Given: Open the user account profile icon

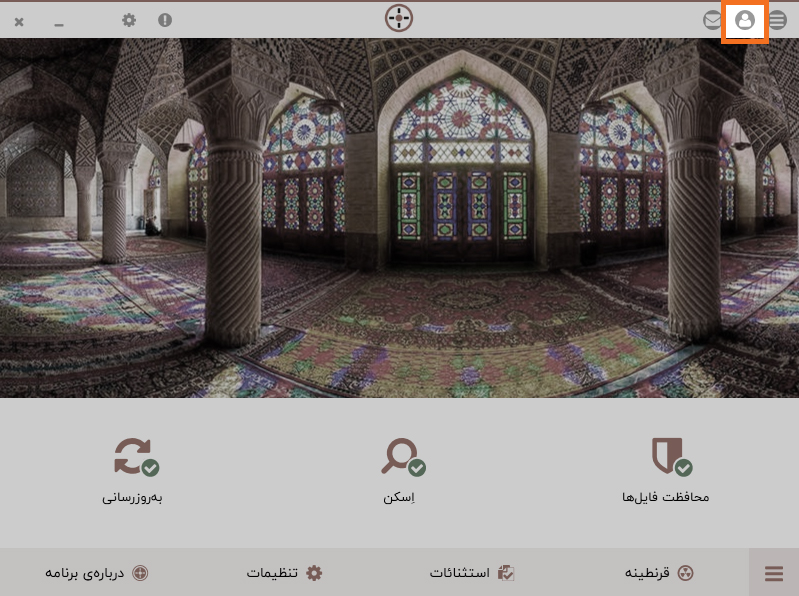Looking at the screenshot, I should point(744,20).
